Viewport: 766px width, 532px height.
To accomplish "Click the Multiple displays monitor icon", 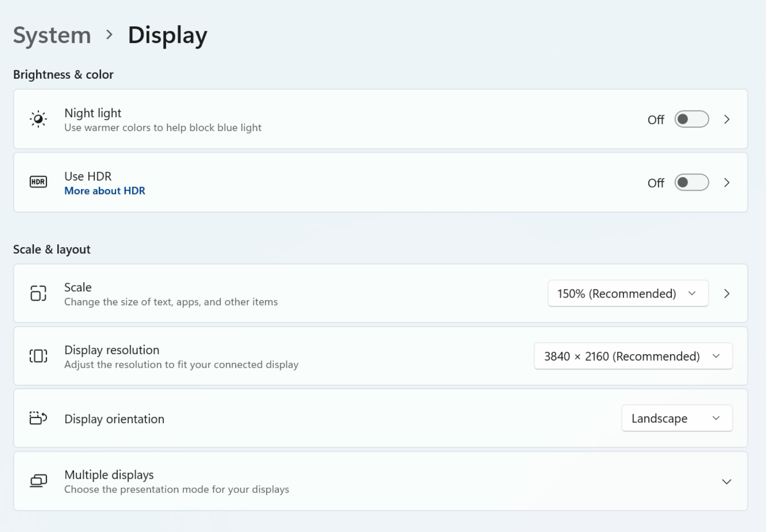I will tap(38, 481).
